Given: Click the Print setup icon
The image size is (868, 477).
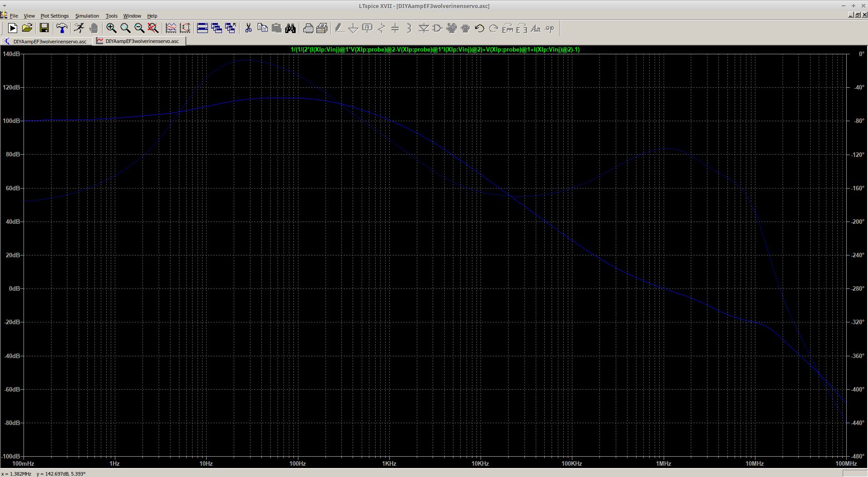Looking at the screenshot, I should pyautogui.click(x=308, y=28).
